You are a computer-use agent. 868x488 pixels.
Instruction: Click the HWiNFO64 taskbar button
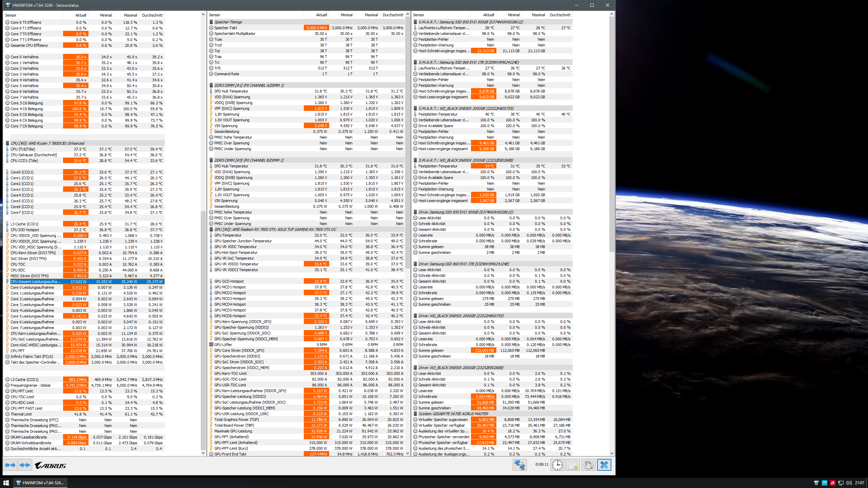tap(40, 483)
